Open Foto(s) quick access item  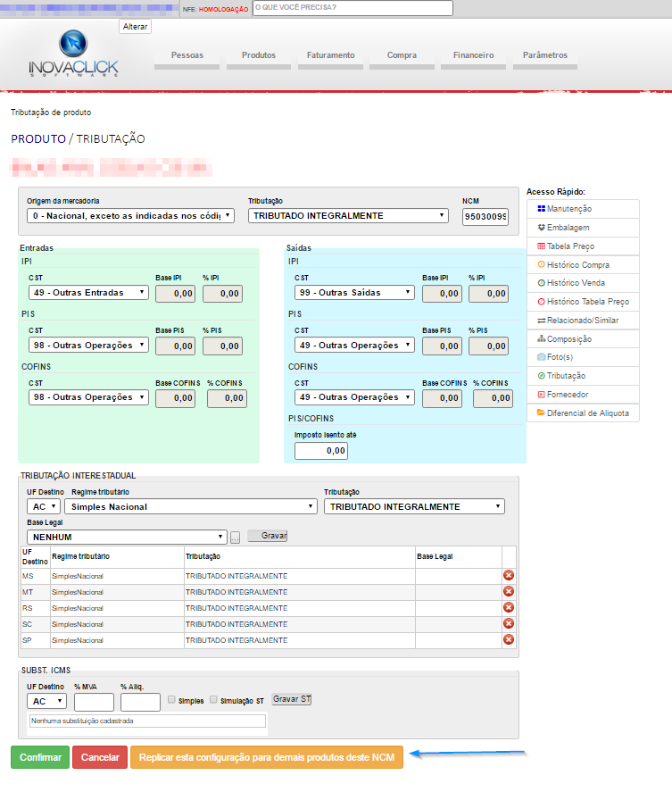(x=583, y=357)
